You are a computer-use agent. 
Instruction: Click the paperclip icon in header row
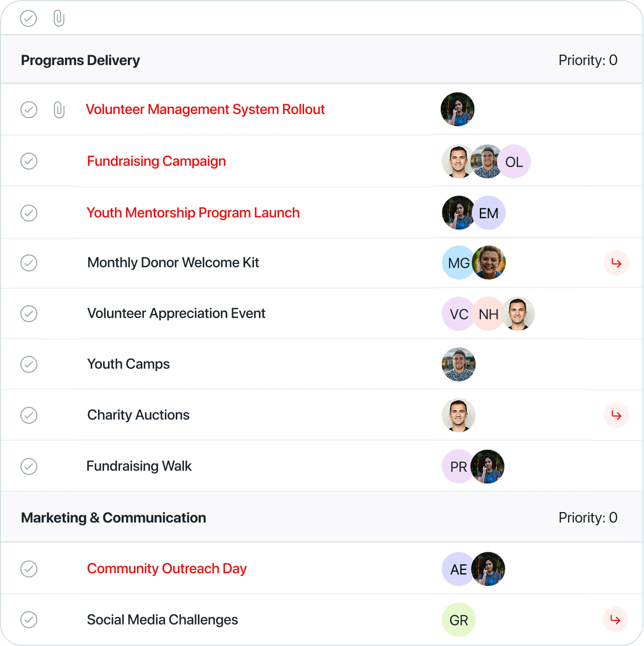(59, 19)
